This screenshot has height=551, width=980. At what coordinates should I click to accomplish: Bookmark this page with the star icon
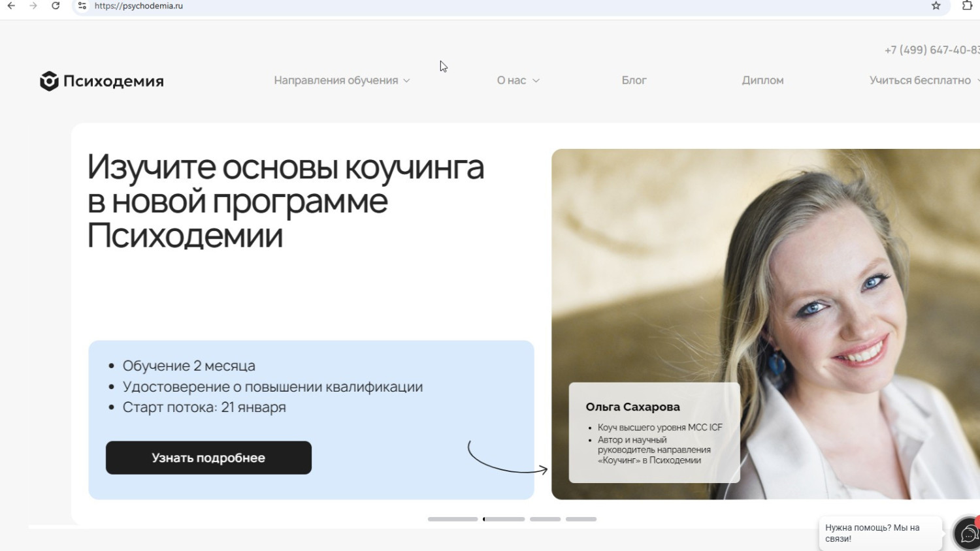(936, 6)
